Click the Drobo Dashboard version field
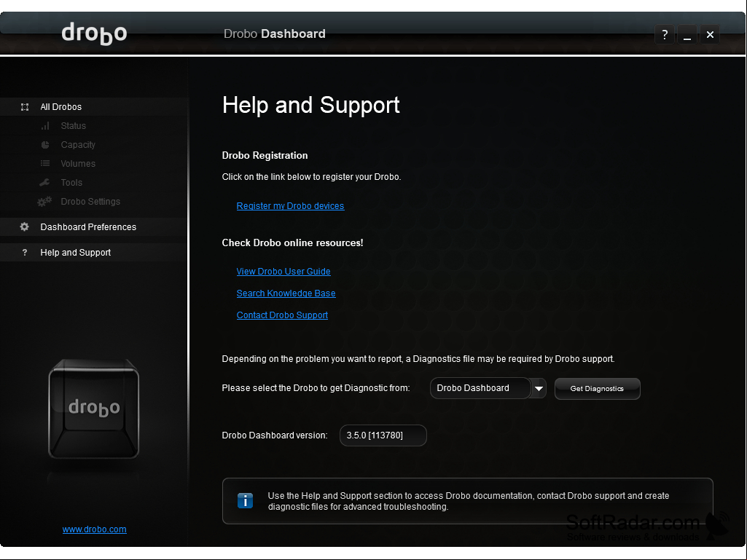The image size is (747, 560). tap(383, 435)
